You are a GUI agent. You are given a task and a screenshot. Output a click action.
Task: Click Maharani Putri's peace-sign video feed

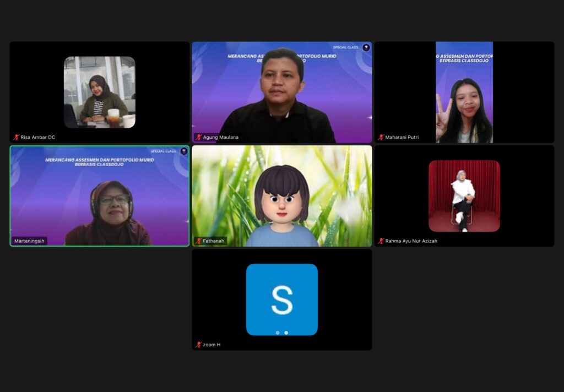pyautogui.click(x=464, y=92)
